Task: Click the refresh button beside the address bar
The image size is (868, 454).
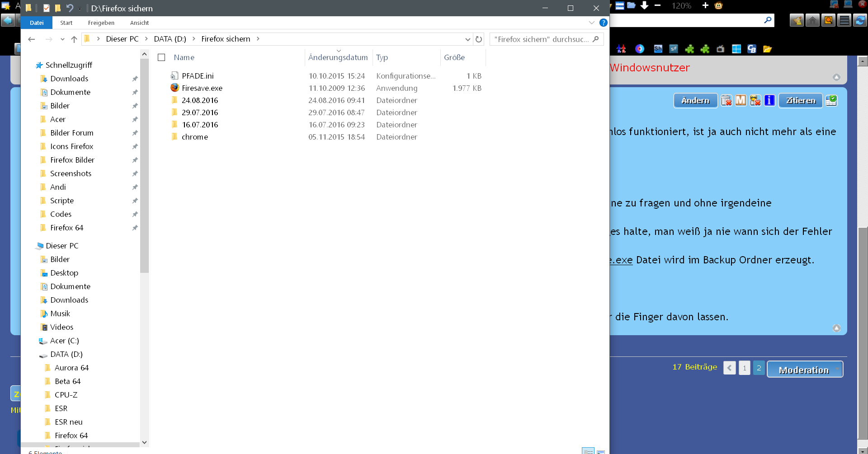Action: pyautogui.click(x=479, y=39)
